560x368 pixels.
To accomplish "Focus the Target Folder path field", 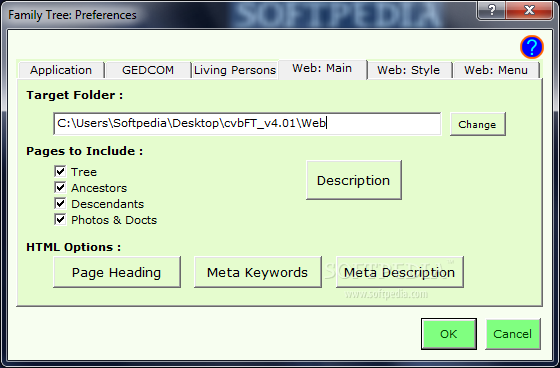I will 247,124.
